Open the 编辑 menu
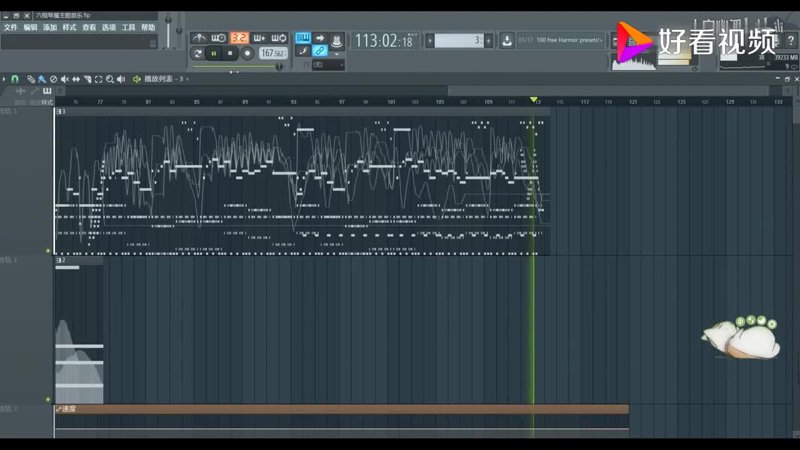 tap(30, 28)
